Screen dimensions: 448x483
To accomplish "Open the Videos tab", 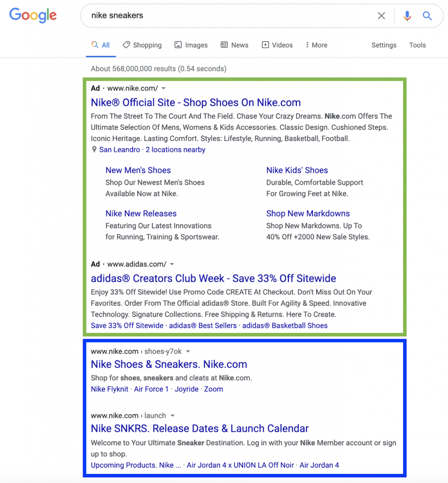I will 277,45.
